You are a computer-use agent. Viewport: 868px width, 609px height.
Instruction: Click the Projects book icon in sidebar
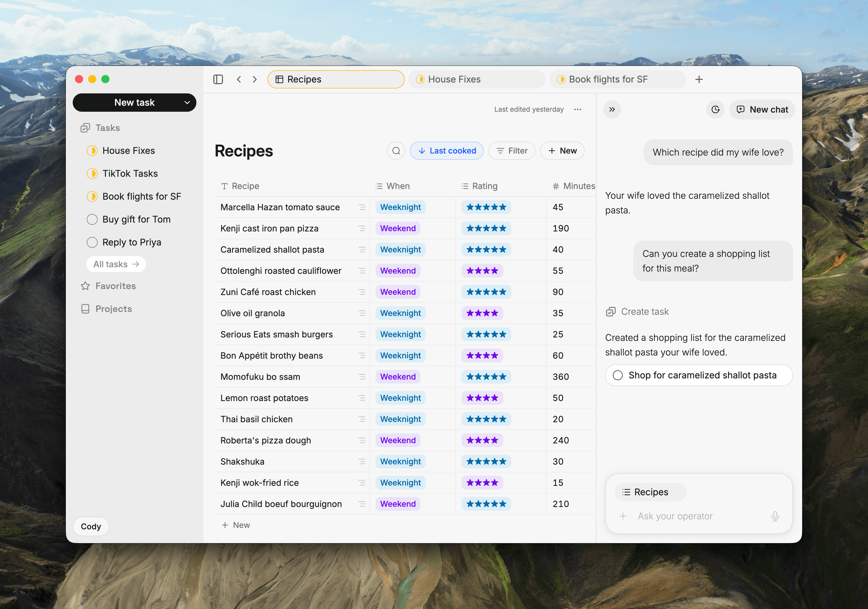85,309
